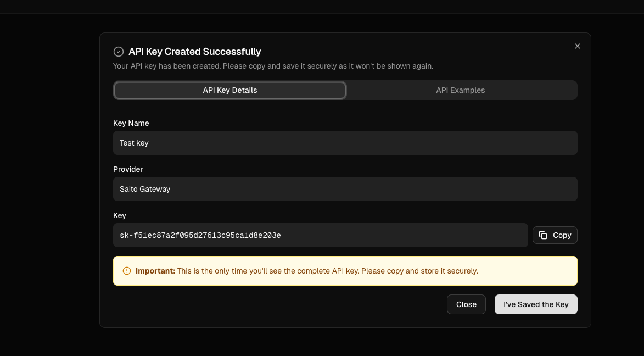Click the subtitle about saving key securely
Screen dimensions: 644x356
tap(273, 66)
